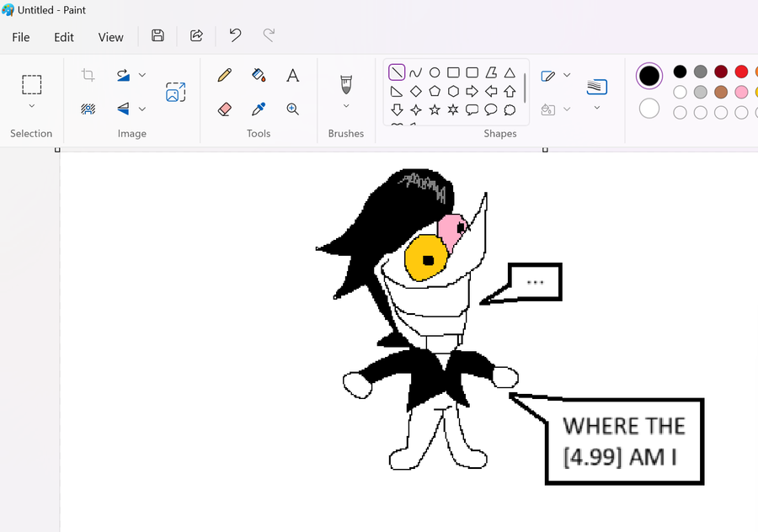Click the Image Creator icon
This screenshot has height=532, width=758.
pos(175,92)
